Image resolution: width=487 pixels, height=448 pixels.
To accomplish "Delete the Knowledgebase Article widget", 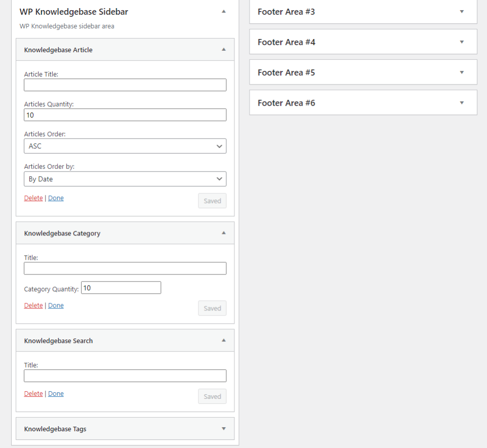I will 33,198.
